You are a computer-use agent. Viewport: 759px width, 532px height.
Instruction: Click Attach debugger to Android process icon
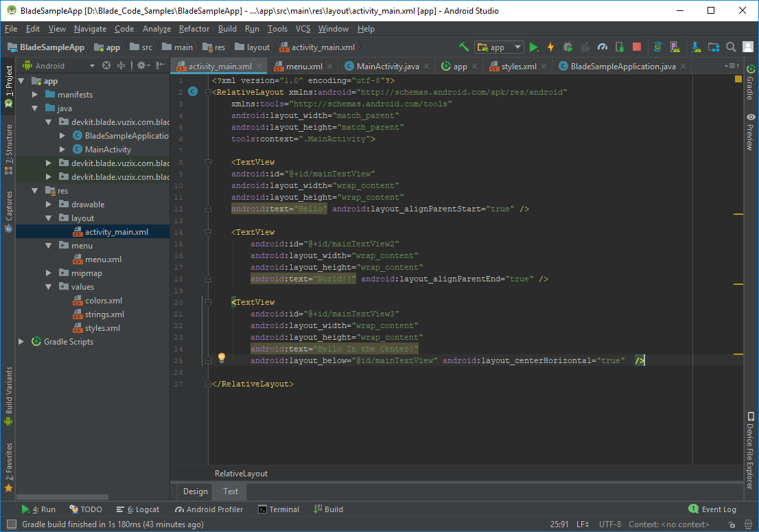click(620, 47)
